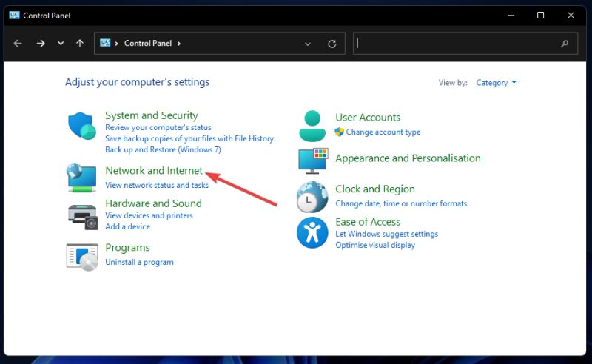The height and width of the screenshot is (364, 592).
Task: Click the Ease of Access icon
Action: (x=312, y=232)
